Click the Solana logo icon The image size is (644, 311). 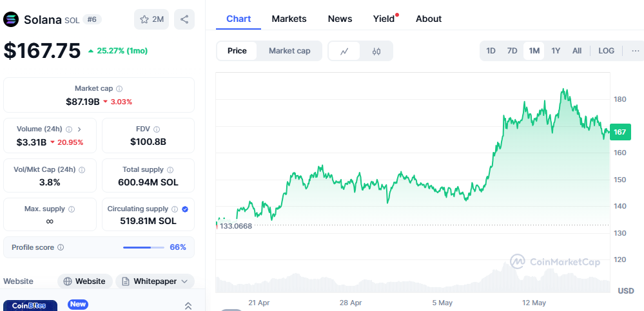(x=11, y=19)
